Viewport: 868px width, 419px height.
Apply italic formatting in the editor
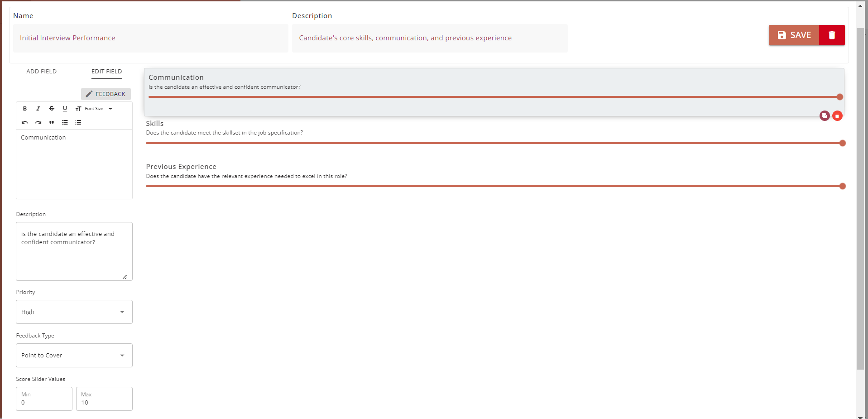tap(38, 109)
